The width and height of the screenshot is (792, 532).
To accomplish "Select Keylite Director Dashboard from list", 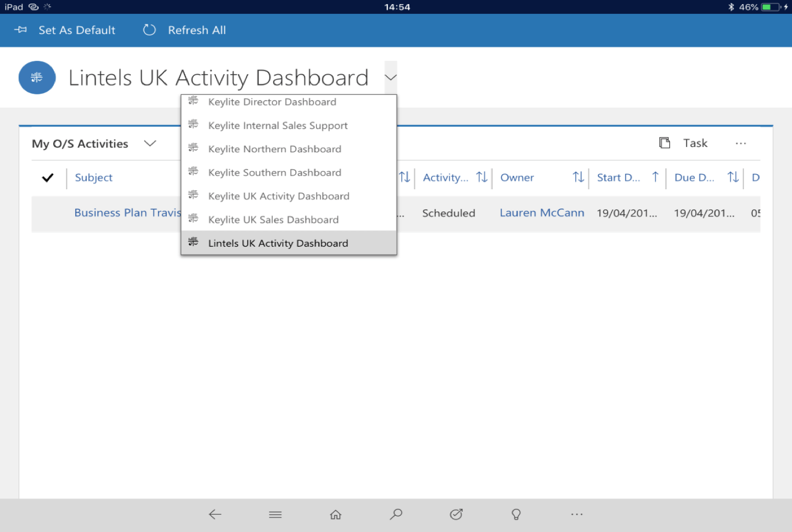I will coord(289,102).
